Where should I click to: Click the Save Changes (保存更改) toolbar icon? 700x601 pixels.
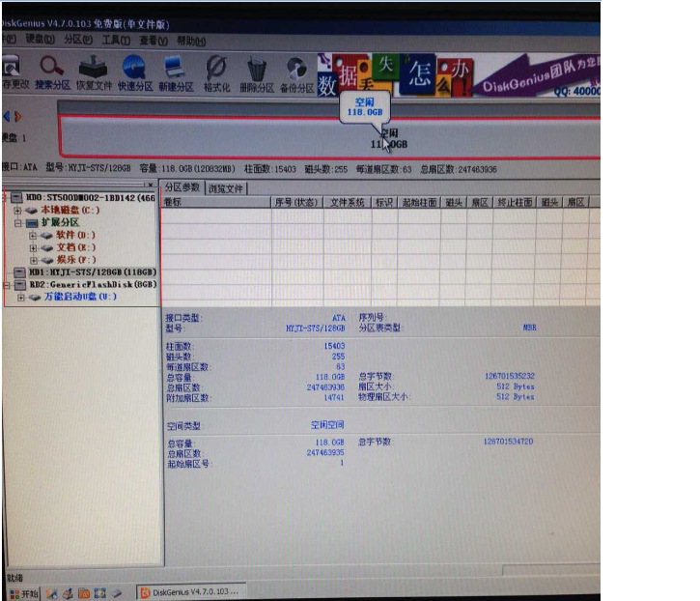14,72
